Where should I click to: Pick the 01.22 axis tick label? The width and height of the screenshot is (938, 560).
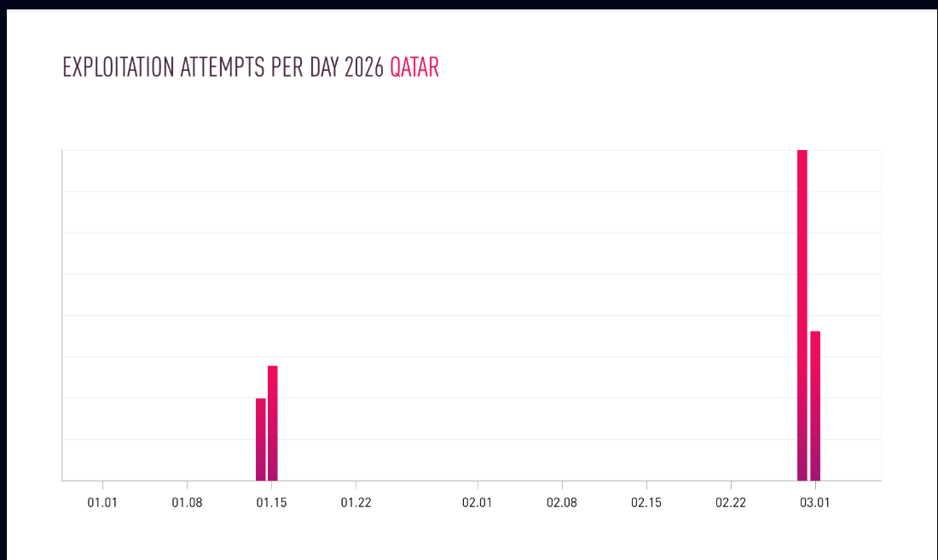tap(356, 503)
